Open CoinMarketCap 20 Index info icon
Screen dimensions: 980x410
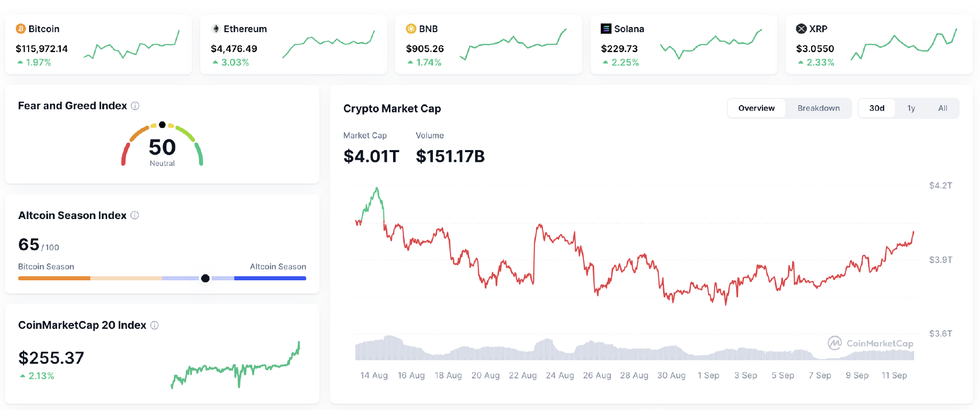(155, 325)
